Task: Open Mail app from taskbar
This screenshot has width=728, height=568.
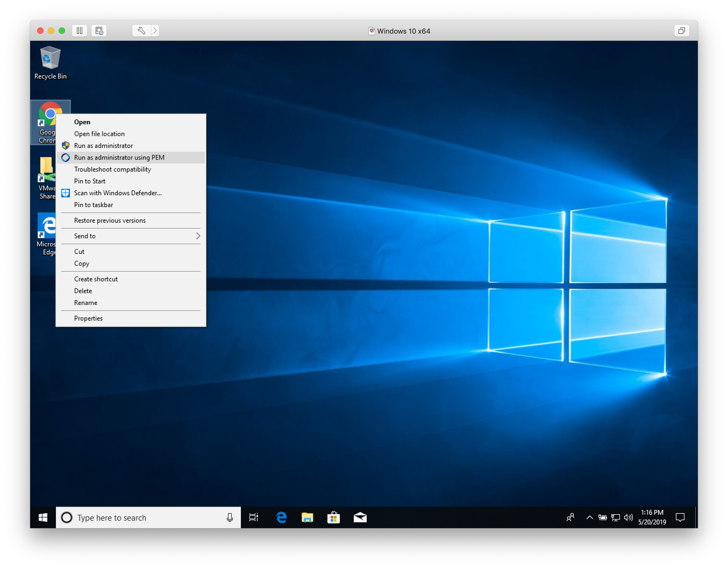Action: tap(360, 517)
